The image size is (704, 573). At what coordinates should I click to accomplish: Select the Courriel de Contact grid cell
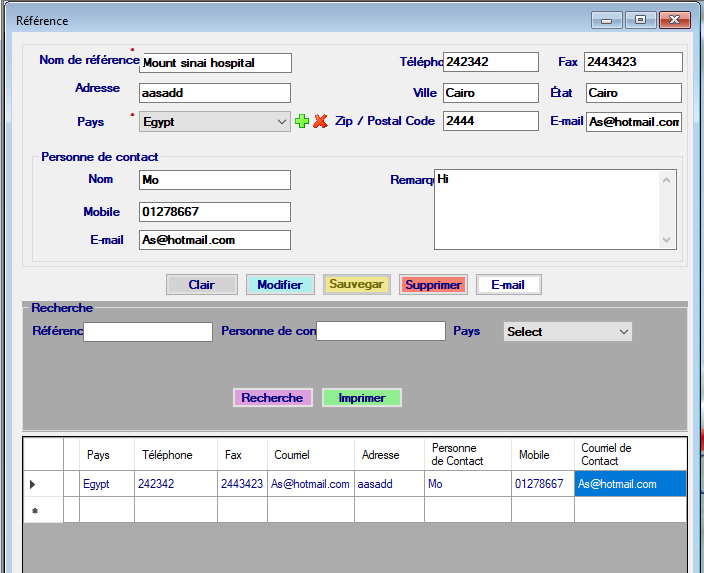[631, 484]
